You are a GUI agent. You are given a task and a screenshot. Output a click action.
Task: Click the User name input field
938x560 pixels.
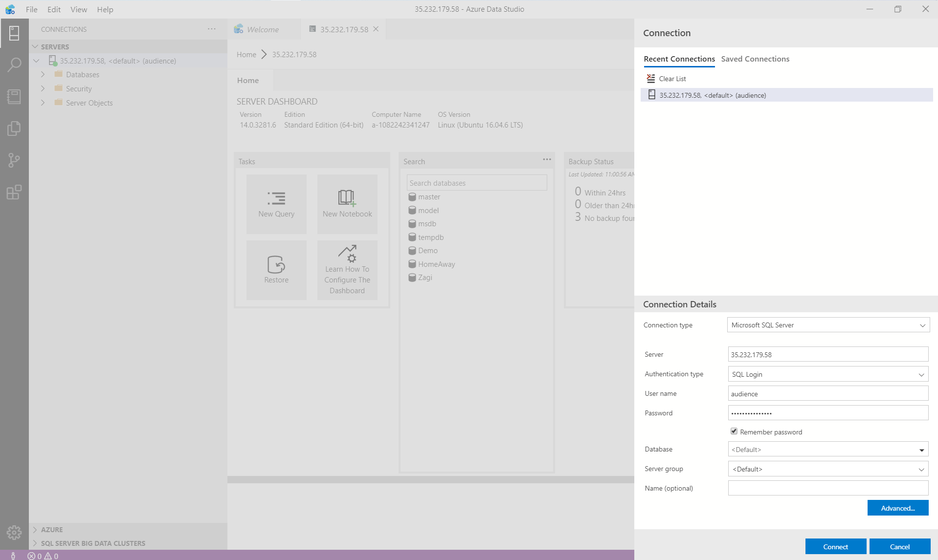[x=828, y=393]
